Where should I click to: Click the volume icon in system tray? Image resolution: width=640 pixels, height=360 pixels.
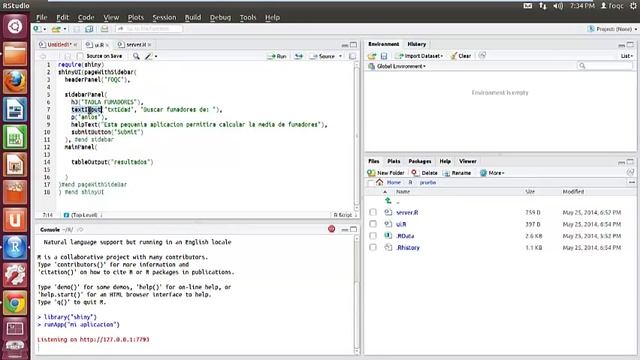point(558,6)
